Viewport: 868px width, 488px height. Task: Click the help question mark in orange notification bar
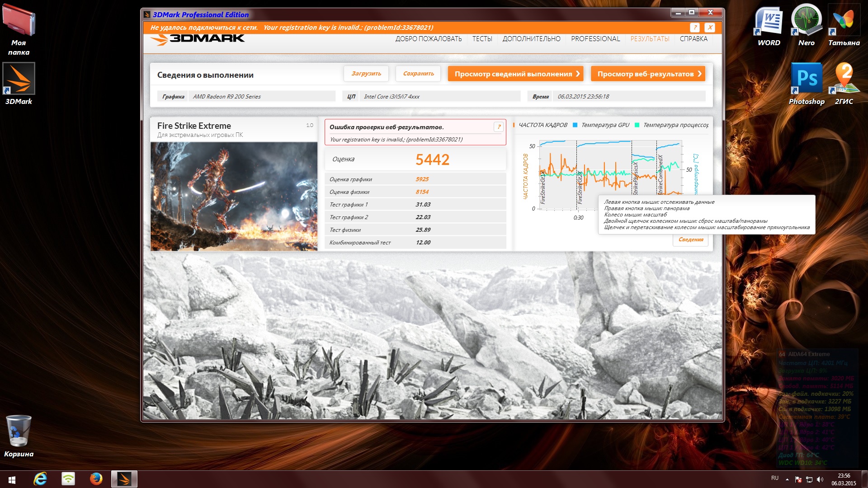695,28
